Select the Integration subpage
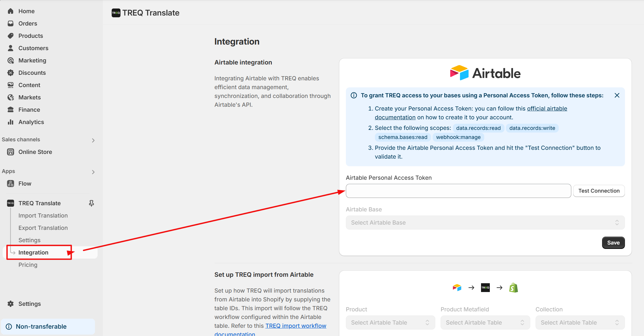 pos(33,252)
